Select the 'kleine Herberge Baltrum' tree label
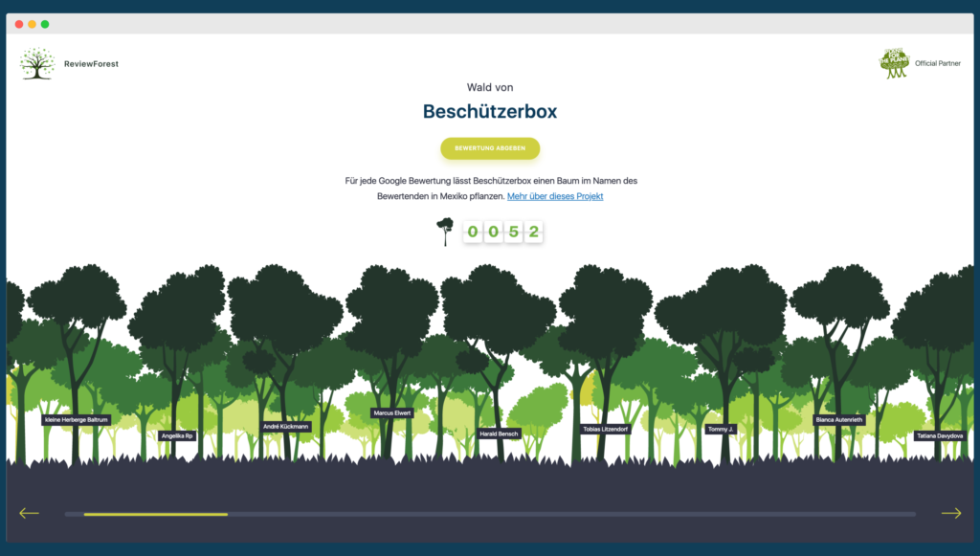Viewport: 980px width, 556px height. click(77, 420)
